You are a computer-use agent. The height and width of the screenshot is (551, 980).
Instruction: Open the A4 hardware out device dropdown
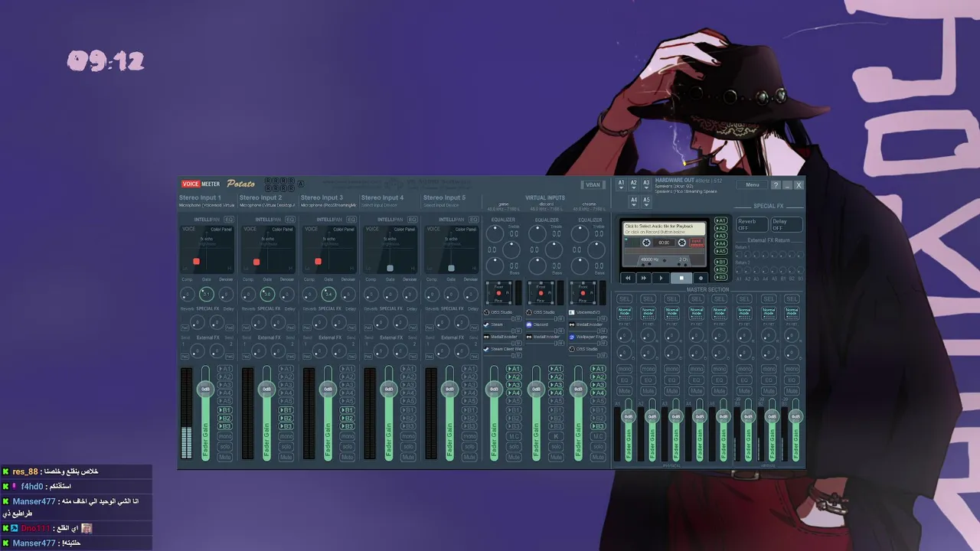[633, 201]
